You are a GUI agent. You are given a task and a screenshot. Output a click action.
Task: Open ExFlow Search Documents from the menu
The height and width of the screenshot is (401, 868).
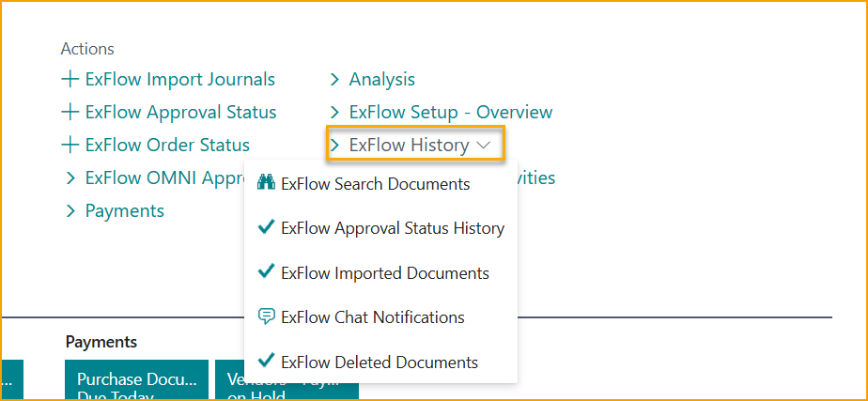376,184
